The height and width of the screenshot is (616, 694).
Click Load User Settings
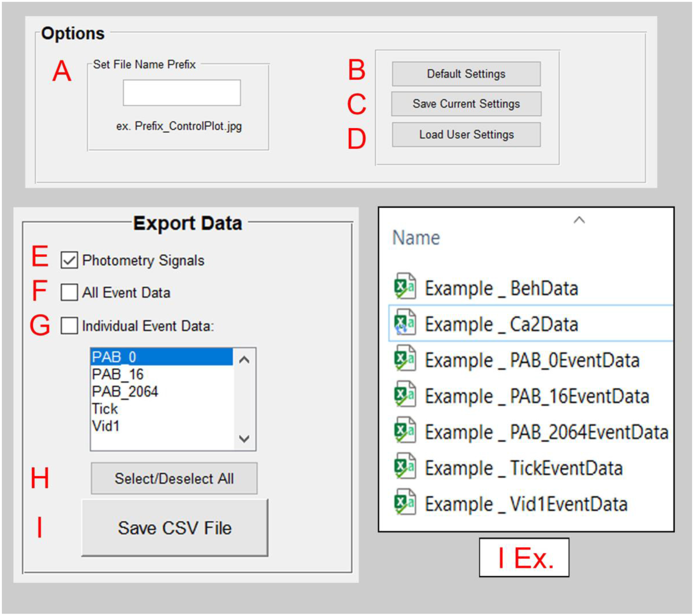[466, 135]
